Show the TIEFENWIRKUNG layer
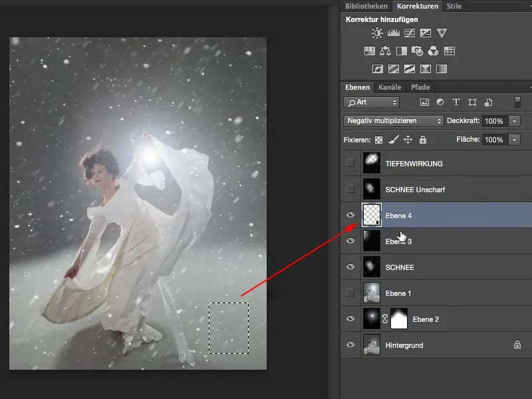Image resolution: width=532 pixels, height=399 pixels. point(350,163)
